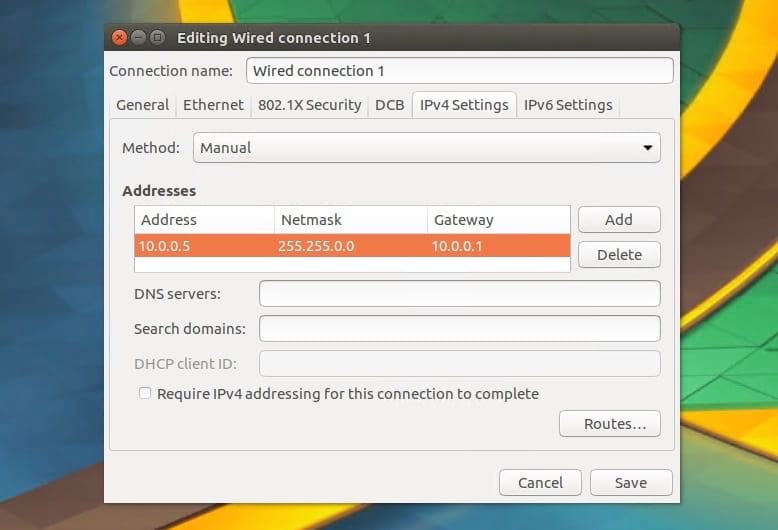Cancel editing the connection
778x530 pixels.
tap(540, 482)
